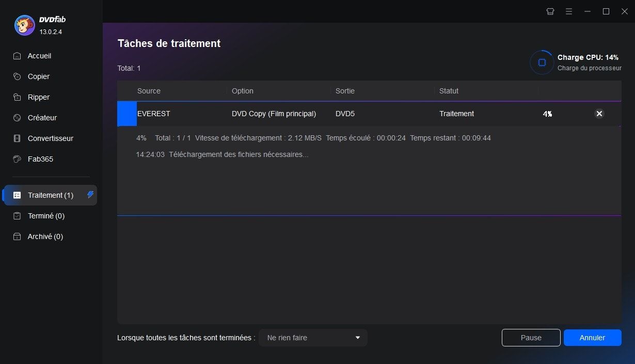Click the Traitement status cell

[456, 114]
